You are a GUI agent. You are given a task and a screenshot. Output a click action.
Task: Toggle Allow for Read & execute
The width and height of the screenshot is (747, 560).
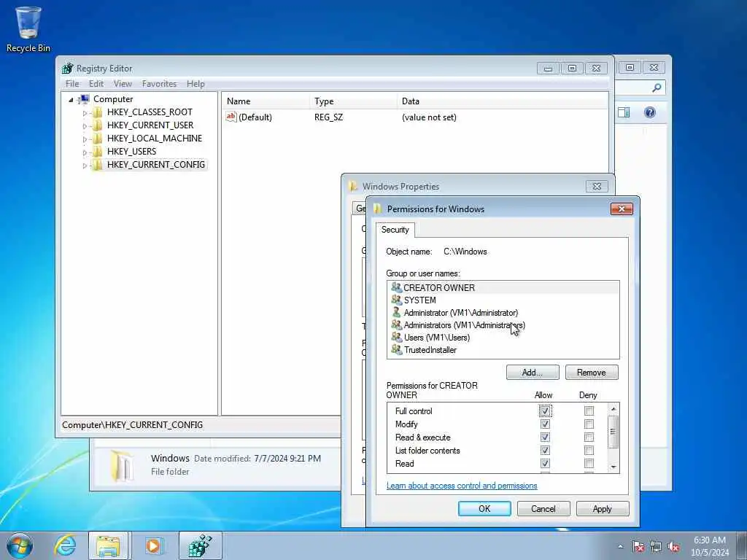546,437
